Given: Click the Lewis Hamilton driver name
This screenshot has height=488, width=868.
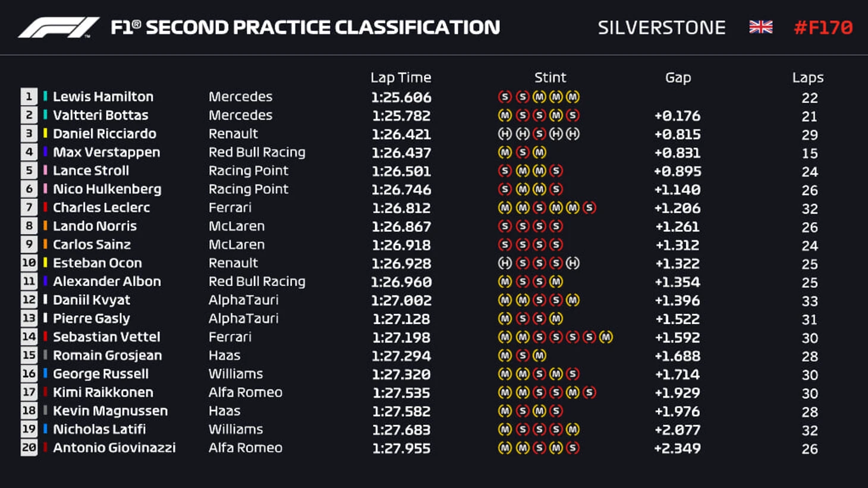Looking at the screenshot, I should pos(103,96).
